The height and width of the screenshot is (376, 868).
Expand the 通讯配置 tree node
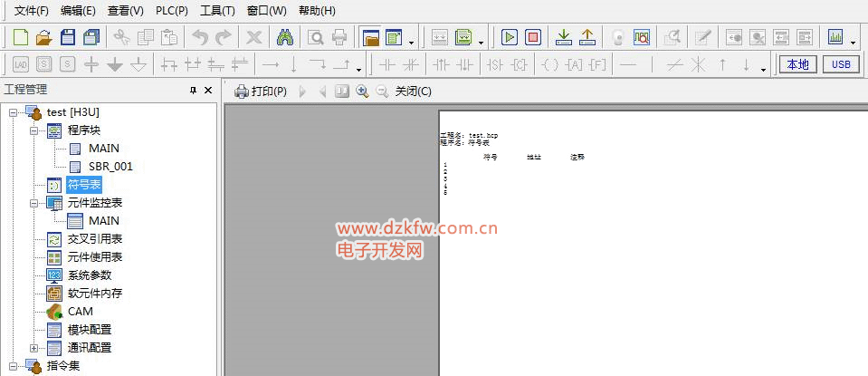[34, 348]
